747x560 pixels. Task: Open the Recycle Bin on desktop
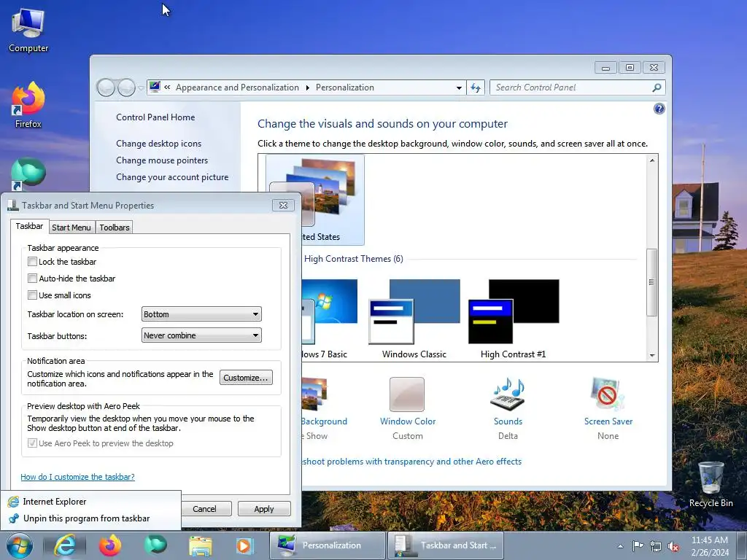711,484
